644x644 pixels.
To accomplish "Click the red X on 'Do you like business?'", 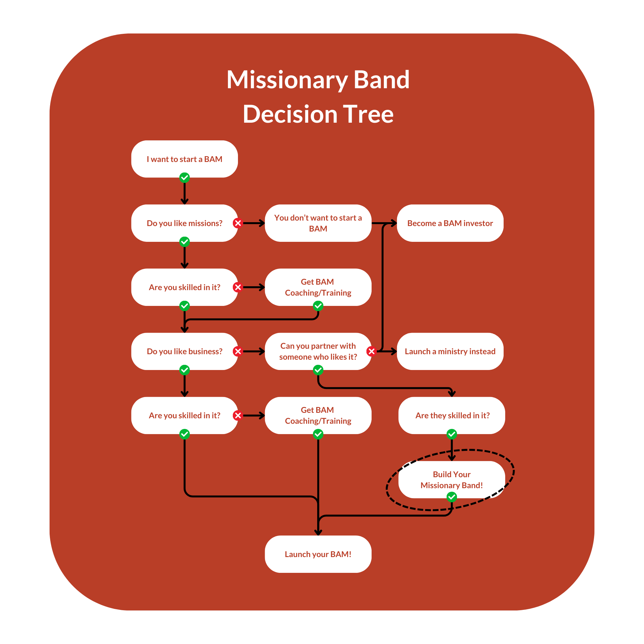I will click(236, 352).
